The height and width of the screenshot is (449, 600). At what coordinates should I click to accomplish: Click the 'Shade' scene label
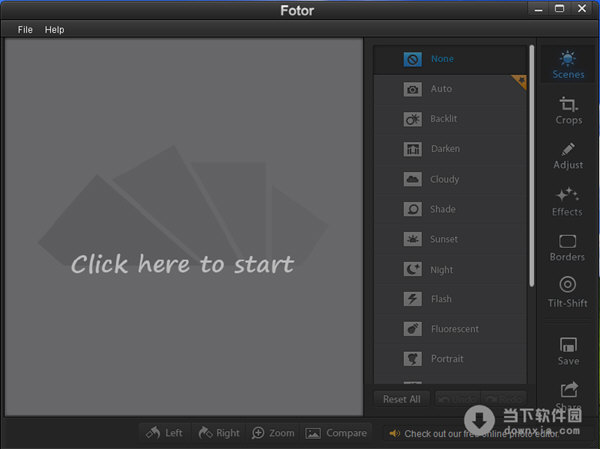click(x=443, y=209)
